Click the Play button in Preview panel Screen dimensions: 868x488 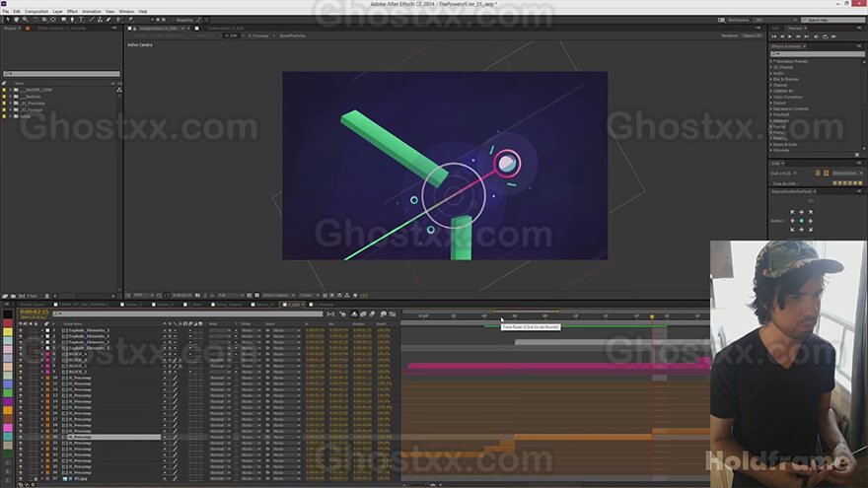click(x=790, y=36)
